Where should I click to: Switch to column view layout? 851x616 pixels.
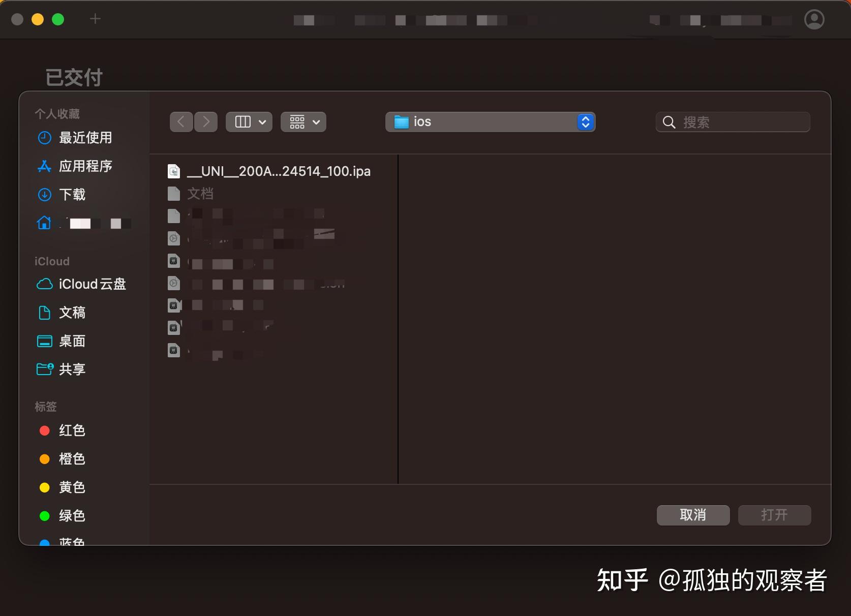(x=243, y=121)
